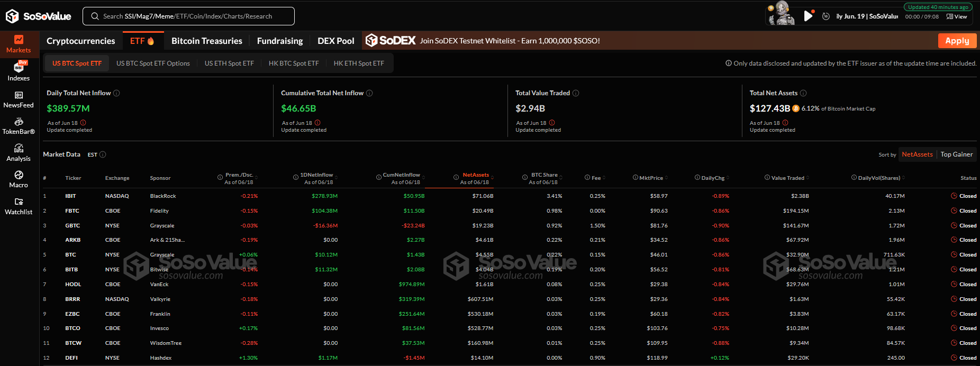This screenshot has height=366, width=980.
Task: Sort the table by the Fee column arrows
Action: pos(604,178)
